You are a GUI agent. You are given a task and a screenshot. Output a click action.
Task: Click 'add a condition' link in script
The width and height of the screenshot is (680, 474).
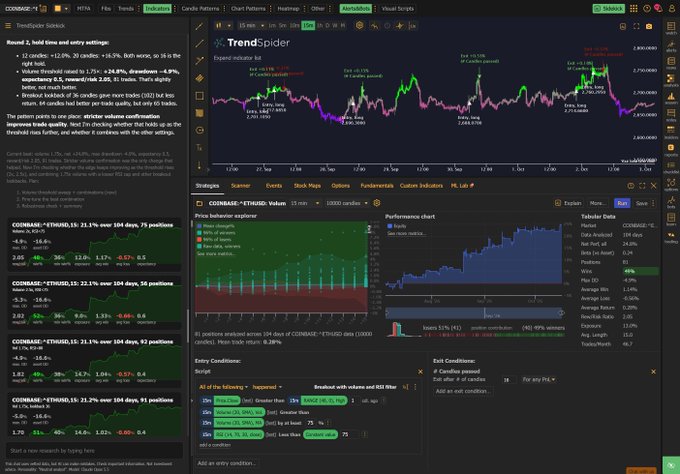(x=215, y=445)
